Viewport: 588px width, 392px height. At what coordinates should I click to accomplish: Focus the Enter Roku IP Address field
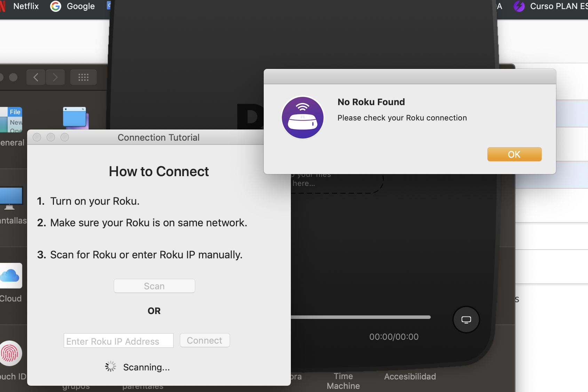click(x=118, y=340)
